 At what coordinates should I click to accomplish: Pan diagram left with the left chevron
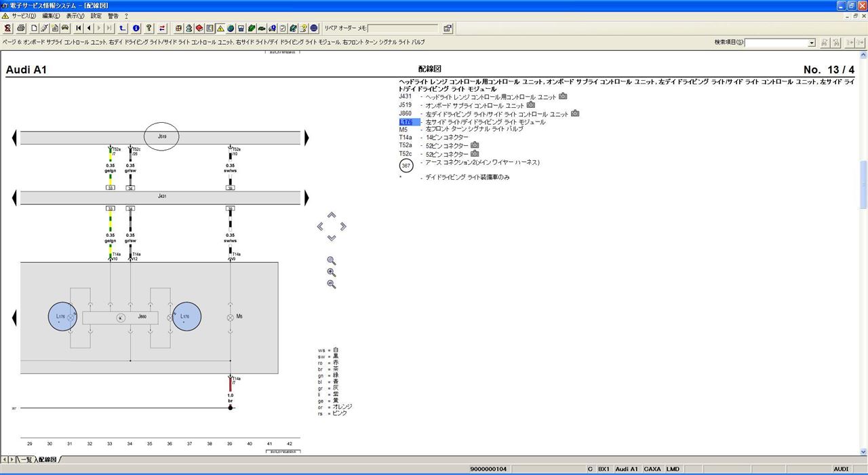pyautogui.click(x=320, y=227)
